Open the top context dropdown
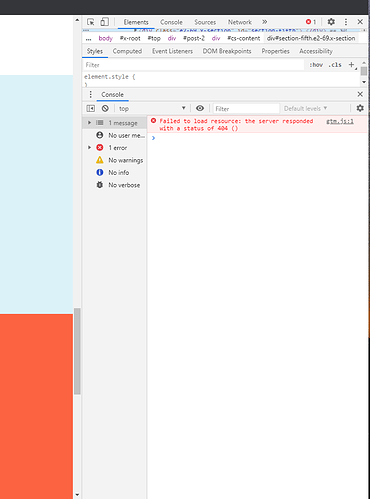The width and height of the screenshot is (370, 499). (152, 108)
